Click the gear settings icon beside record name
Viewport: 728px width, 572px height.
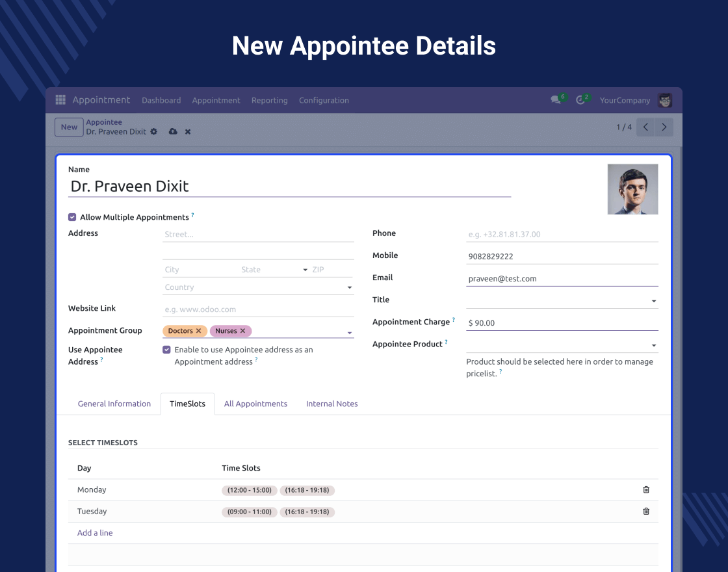click(x=154, y=131)
